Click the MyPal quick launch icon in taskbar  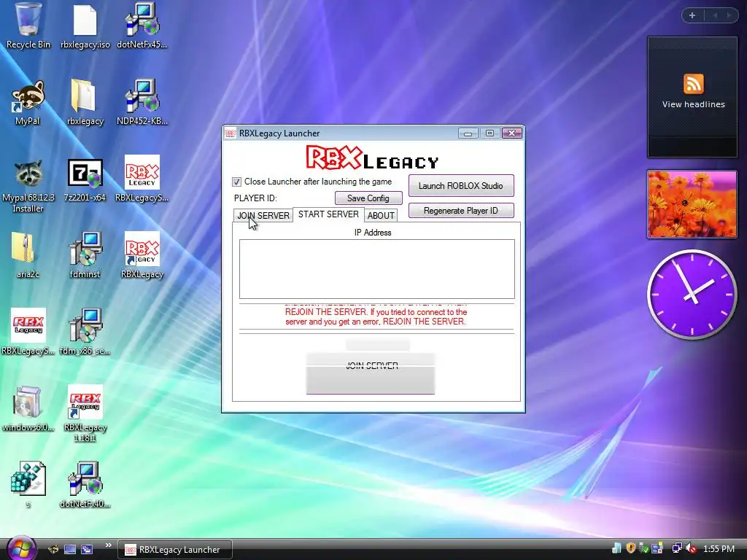(x=53, y=550)
